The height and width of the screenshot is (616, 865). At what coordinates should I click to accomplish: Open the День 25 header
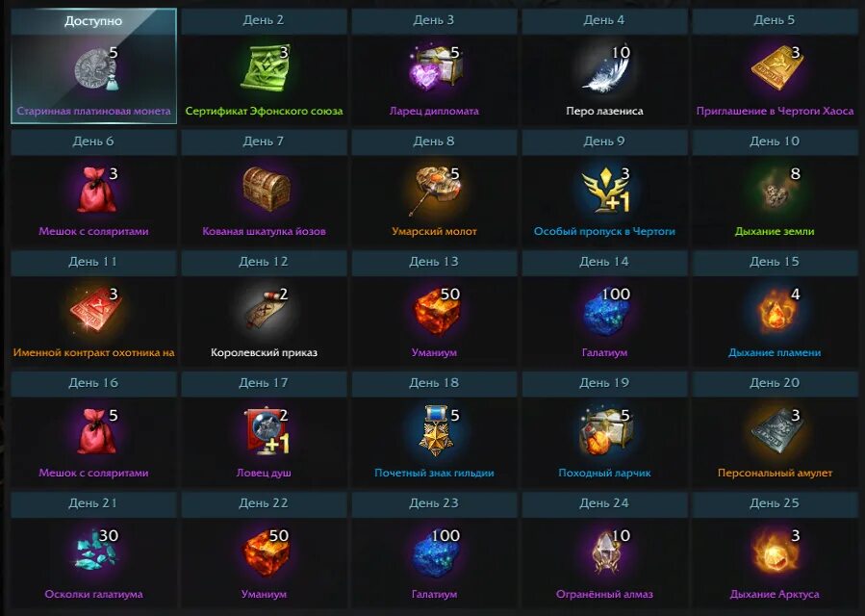[x=775, y=503]
